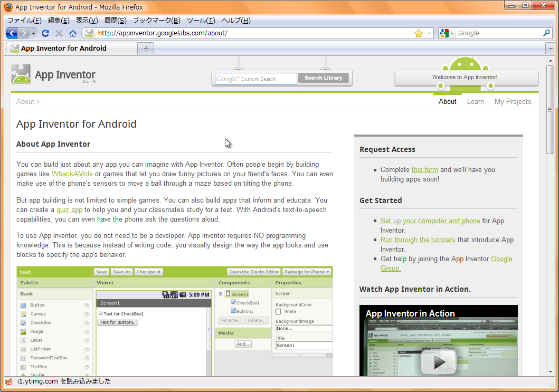Screen dimensions: 559x392
Task: Click the Save As button in designer image
Action: 121,272
